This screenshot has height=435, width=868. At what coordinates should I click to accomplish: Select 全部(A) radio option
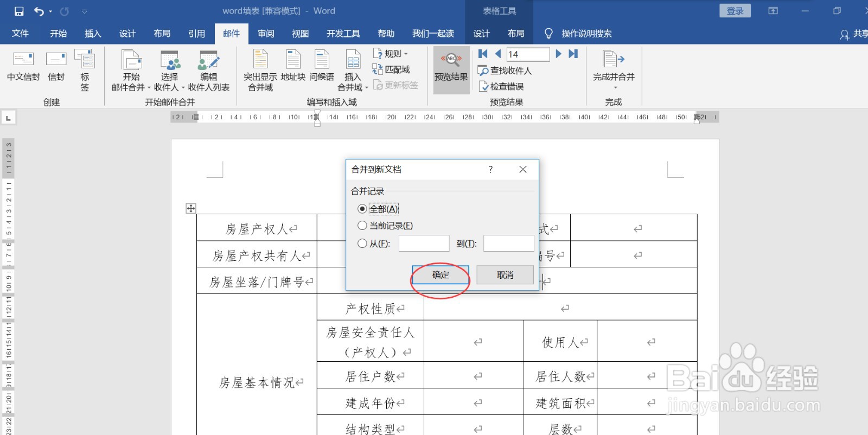(378, 209)
